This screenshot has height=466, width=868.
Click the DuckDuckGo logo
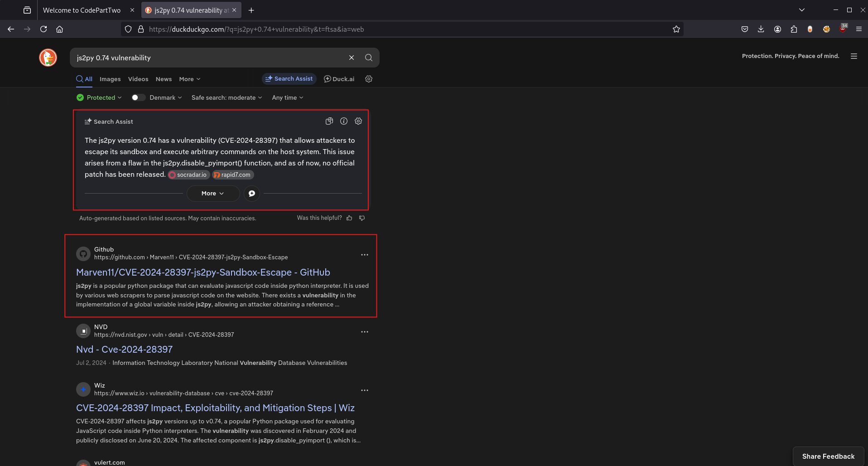click(48, 57)
